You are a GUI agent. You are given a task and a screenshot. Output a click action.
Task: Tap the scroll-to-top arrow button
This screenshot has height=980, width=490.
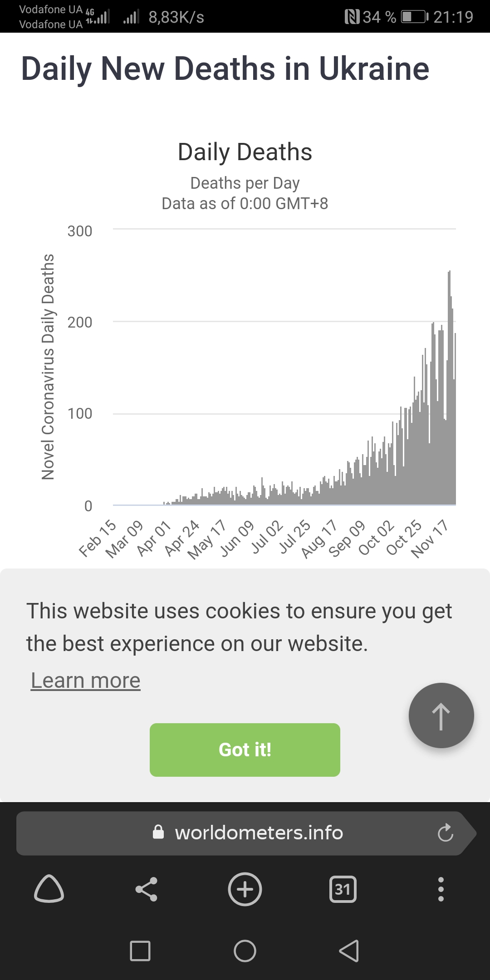click(441, 715)
